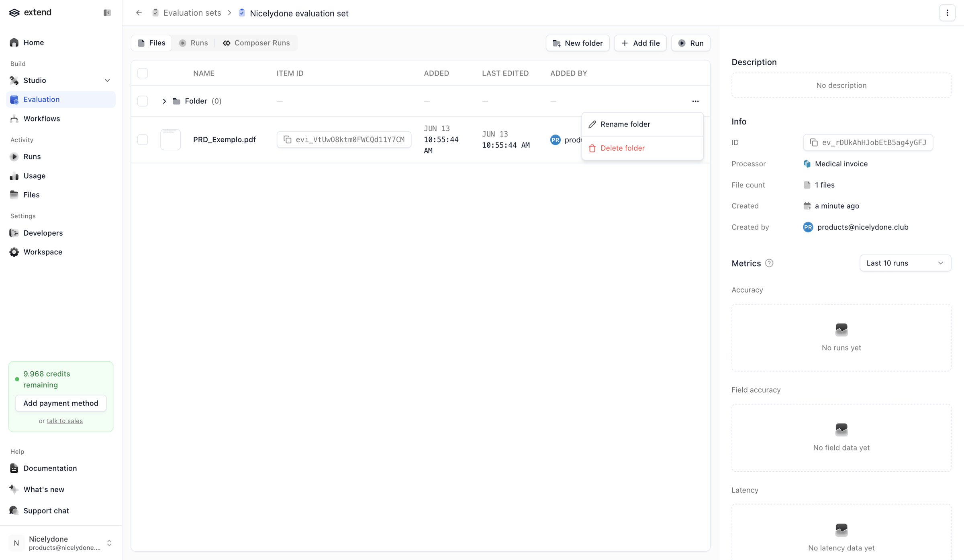Check the PRD_Exemplo.pdf row checkbox
The height and width of the screenshot is (560, 964).
tap(143, 140)
